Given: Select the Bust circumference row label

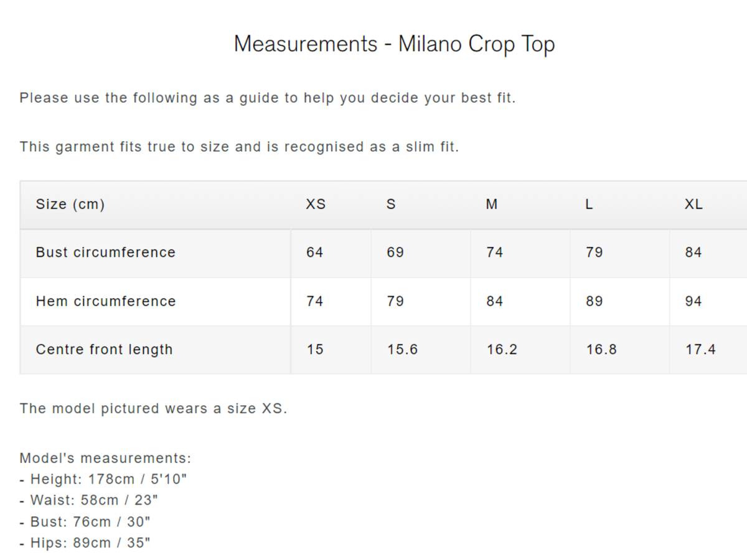Looking at the screenshot, I should pos(106,253).
